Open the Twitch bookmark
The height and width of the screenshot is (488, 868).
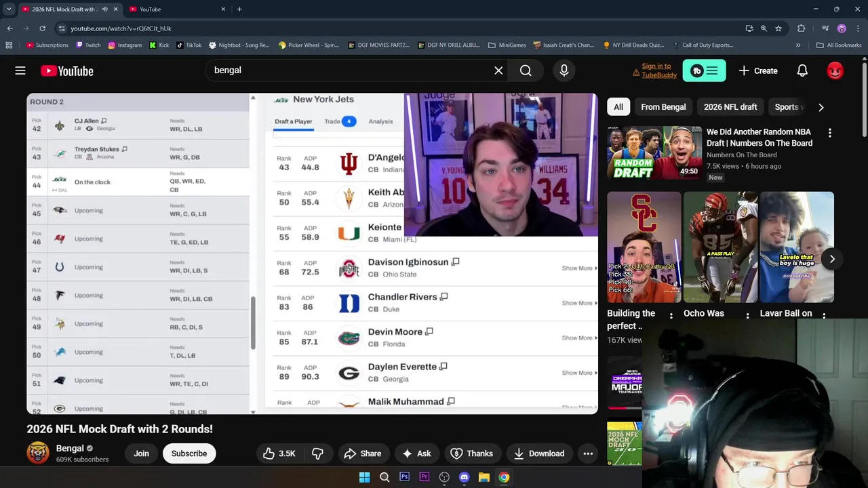click(x=88, y=45)
